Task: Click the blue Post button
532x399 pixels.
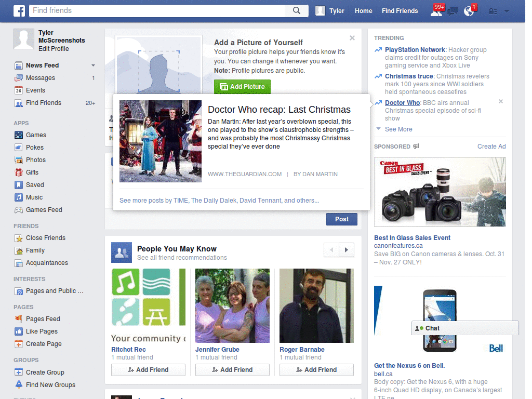Action: [342, 219]
